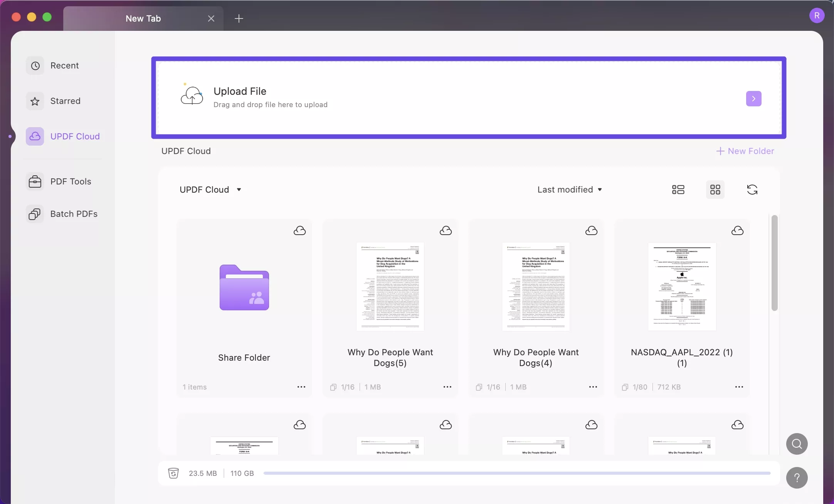Open Batch PDFs stacked pages icon
The height and width of the screenshot is (504, 834).
tap(35, 214)
